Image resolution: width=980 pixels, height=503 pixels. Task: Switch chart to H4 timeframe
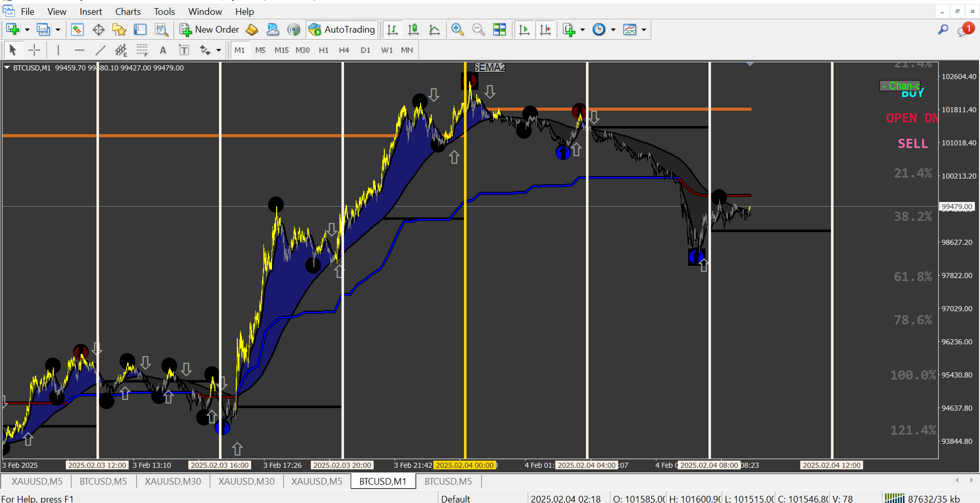344,50
